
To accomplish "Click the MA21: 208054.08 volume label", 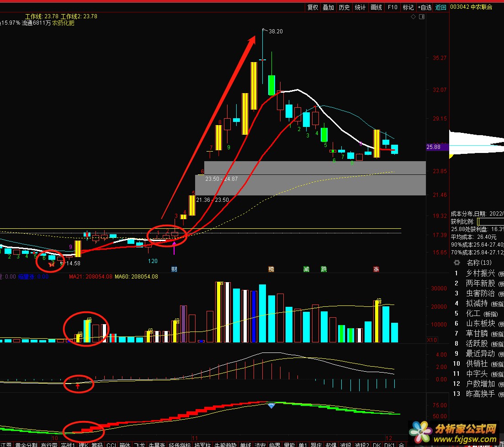I will pyautogui.click(x=90, y=277).
